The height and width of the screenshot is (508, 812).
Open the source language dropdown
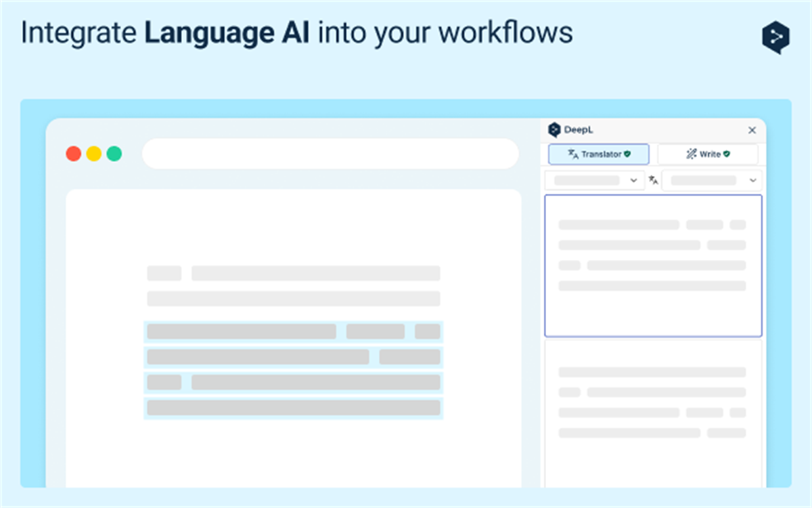(x=594, y=179)
